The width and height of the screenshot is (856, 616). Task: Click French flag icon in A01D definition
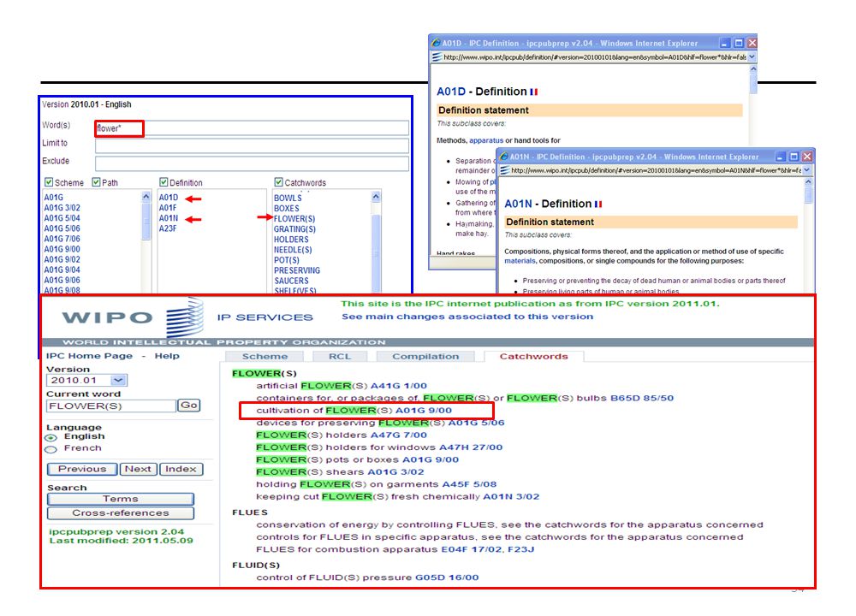click(533, 92)
